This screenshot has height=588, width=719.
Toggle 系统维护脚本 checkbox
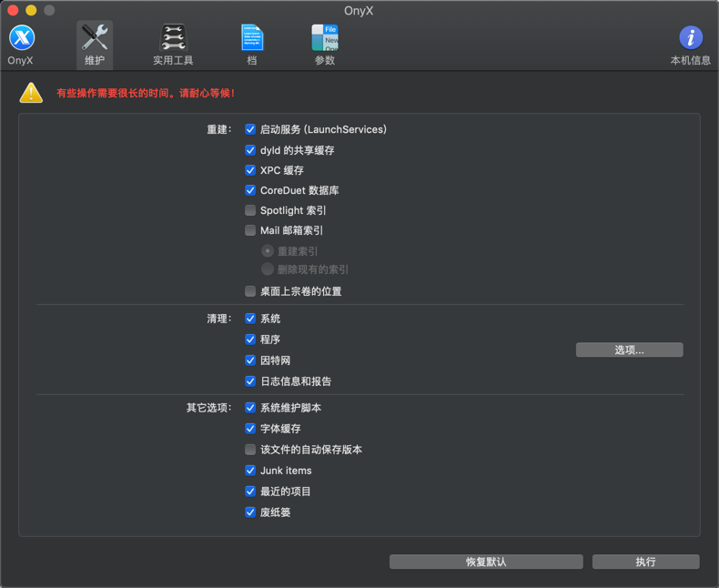point(250,408)
